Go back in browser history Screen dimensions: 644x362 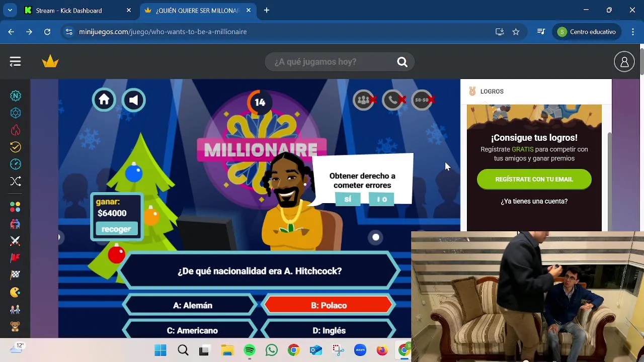click(x=11, y=32)
